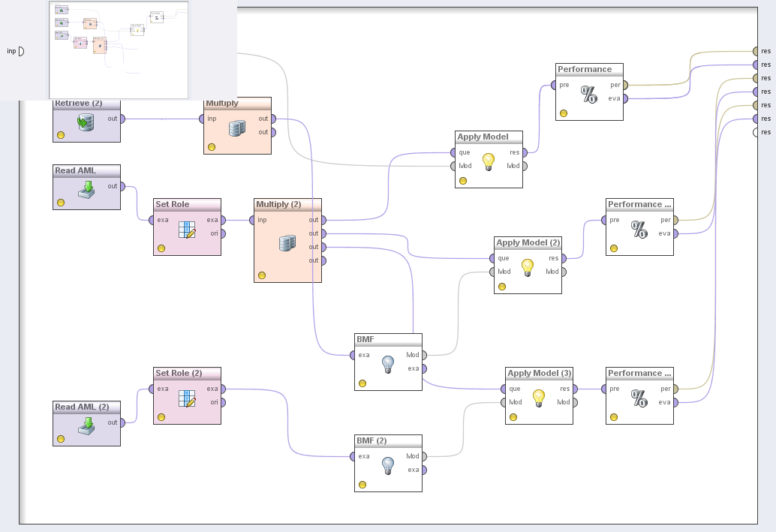776x532 pixels.
Task: Click yellow status light on Apply Model (2)
Action: point(502,286)
